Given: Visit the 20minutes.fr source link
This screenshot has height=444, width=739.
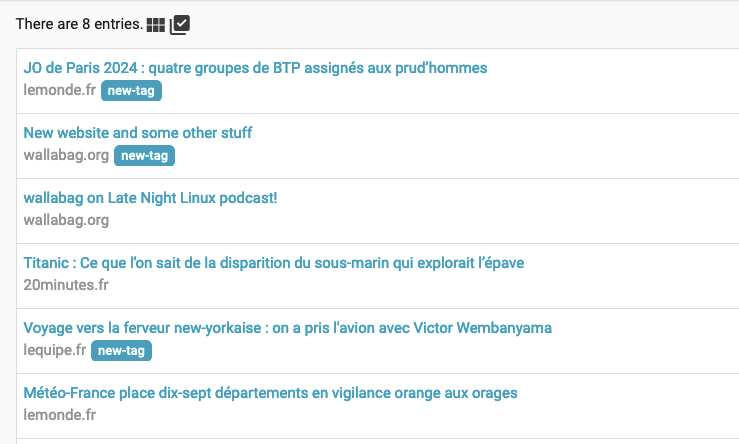Looking at the screenshot, I should pyautogui.click(x=66, y=285).
